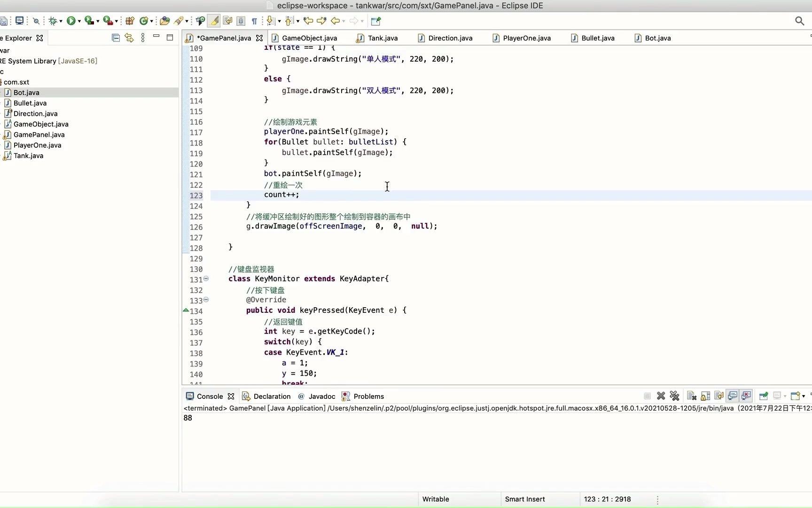The width and height of the screenshot is (812, 508).
Task: Click the Search magnifier icon
Action: tap(799, 21)
